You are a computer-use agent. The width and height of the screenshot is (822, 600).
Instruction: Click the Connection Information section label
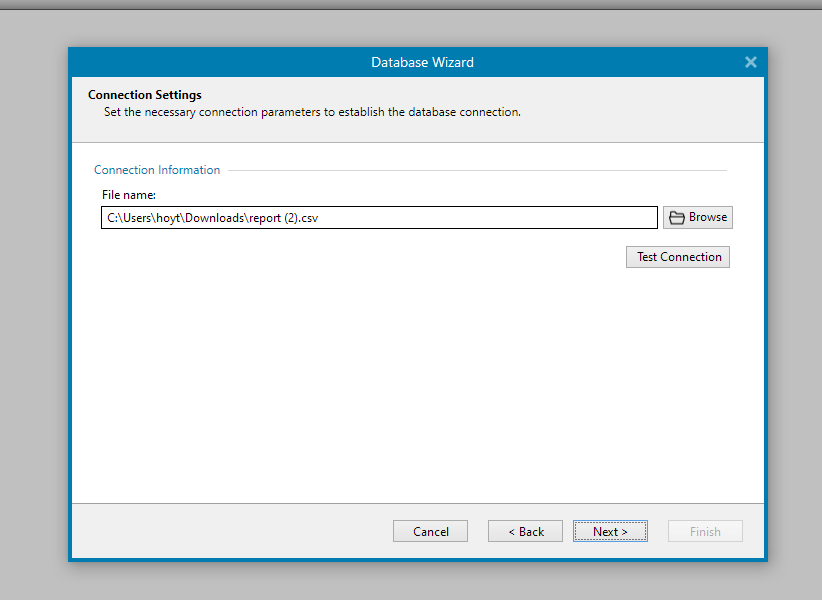click(156, 170)
